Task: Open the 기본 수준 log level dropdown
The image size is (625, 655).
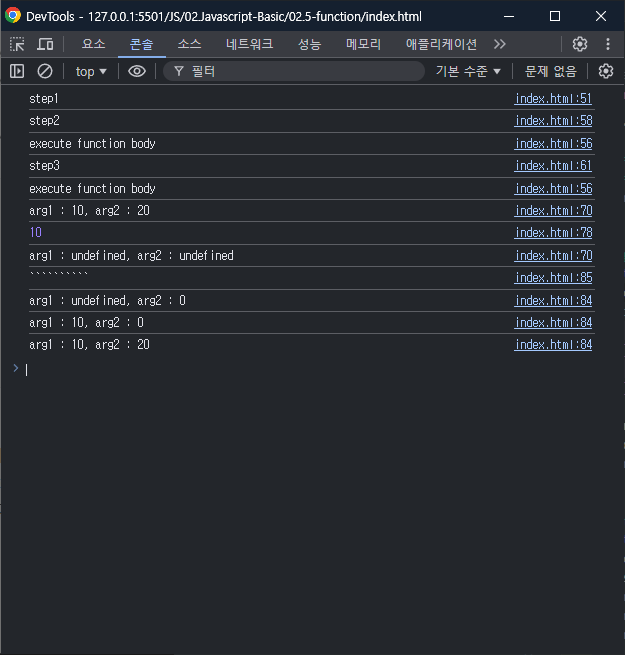Action: [x=468, y=71]
